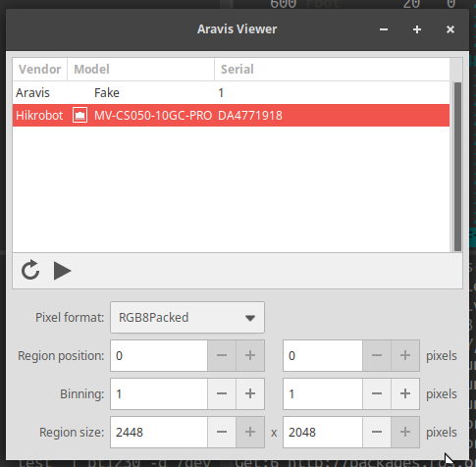This screenshot has width=476, height=467.
Task: Decrease Region position Y value
Action: click(x=377, y=356)
